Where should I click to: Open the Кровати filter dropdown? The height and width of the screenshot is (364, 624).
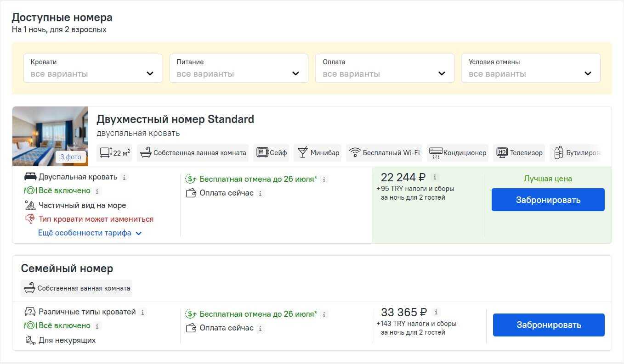coord(92,68)
